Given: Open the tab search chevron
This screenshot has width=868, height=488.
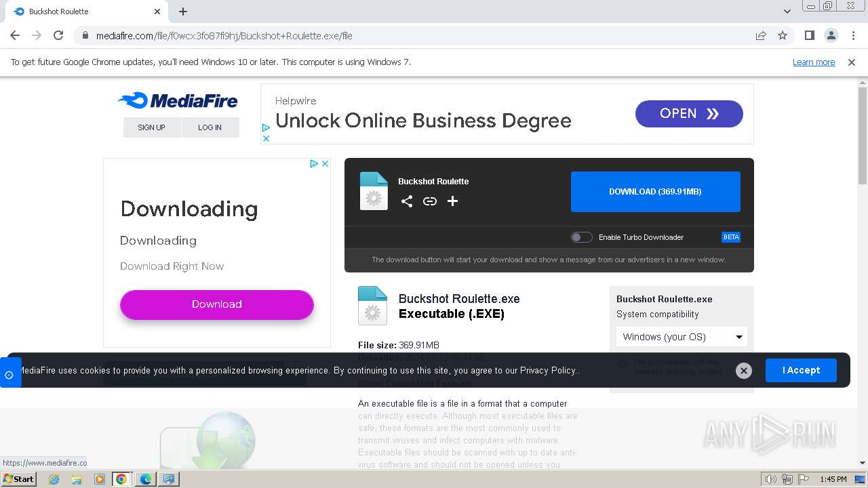Looking at the screenshot, I should pos(787,12).
